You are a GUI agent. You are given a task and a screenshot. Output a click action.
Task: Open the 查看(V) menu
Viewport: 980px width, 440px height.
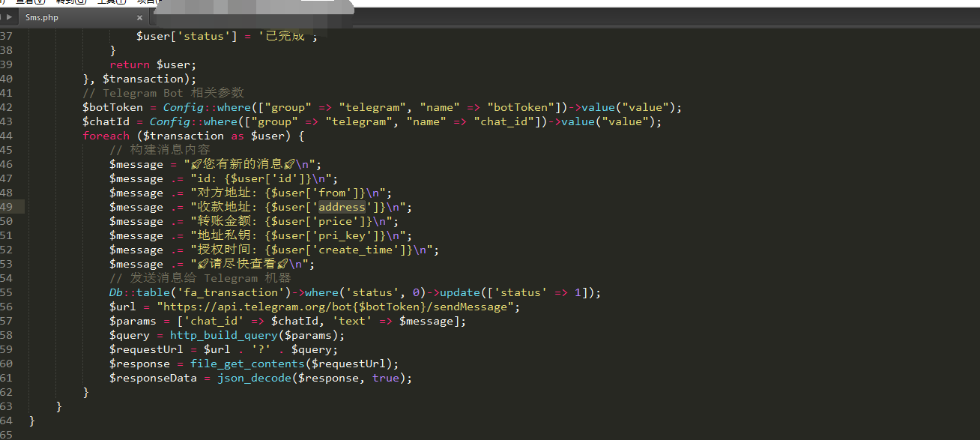[x=28, y=2]
